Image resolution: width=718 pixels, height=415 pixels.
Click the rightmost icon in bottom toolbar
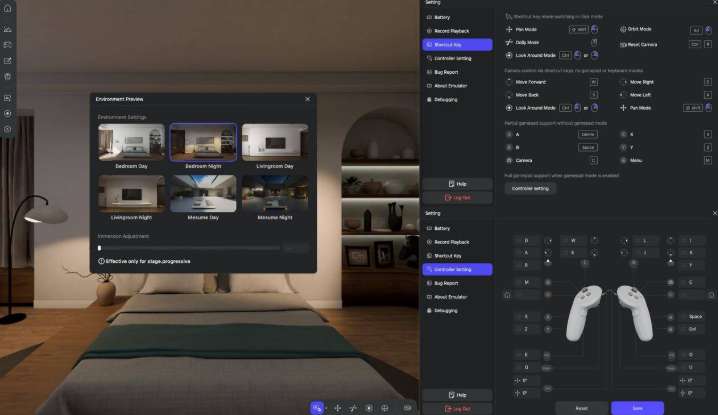(407, 408)
